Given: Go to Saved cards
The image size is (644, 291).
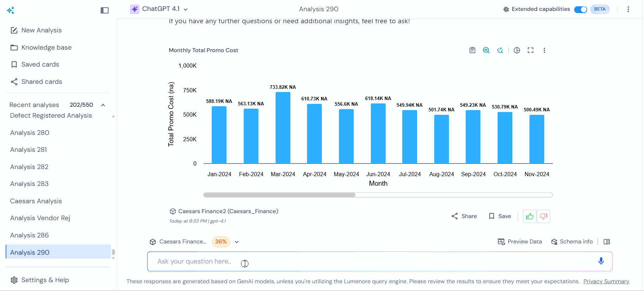Looking at the screenshot, I should pos(40,64).
